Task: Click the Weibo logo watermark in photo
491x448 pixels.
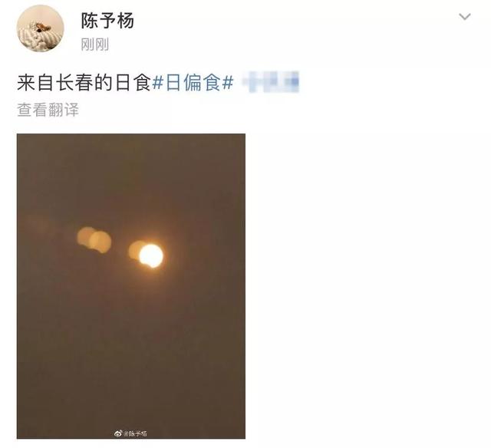Action: [x=118, y=433]
